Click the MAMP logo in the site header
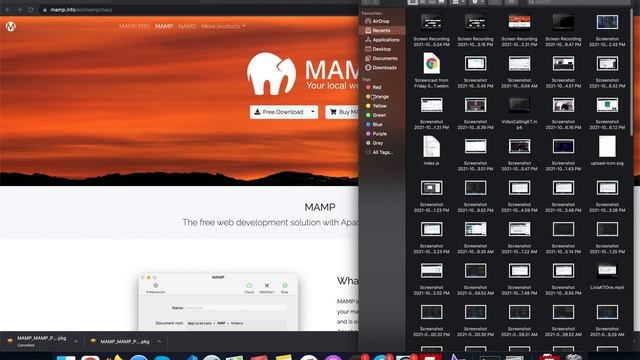This screenshot has height=360, width=640. [11, 27]
